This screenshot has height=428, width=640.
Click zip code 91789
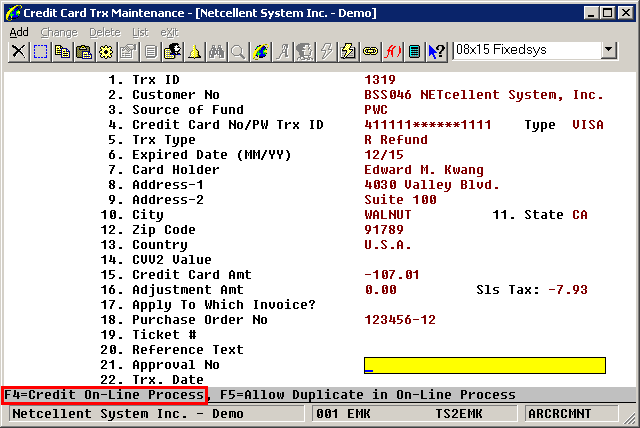(x=384, y=230)
